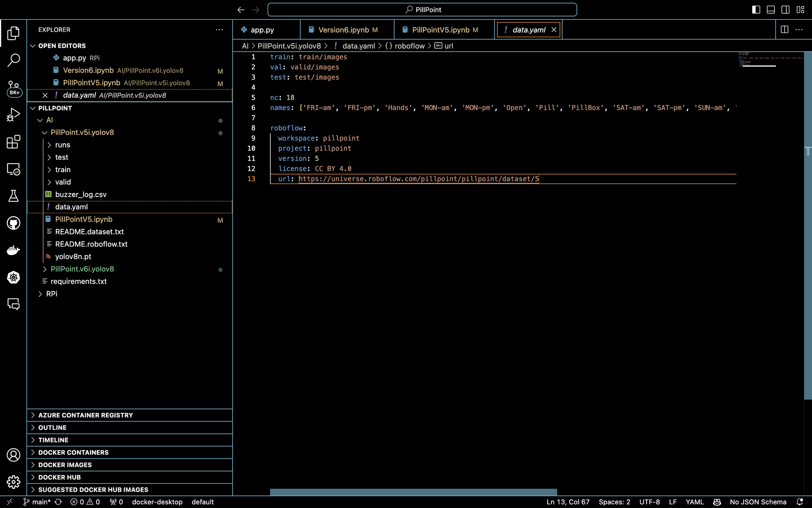Click YAML language mode in status bar
The height and width of the screenshot is (508, 812).
(695, 502)
